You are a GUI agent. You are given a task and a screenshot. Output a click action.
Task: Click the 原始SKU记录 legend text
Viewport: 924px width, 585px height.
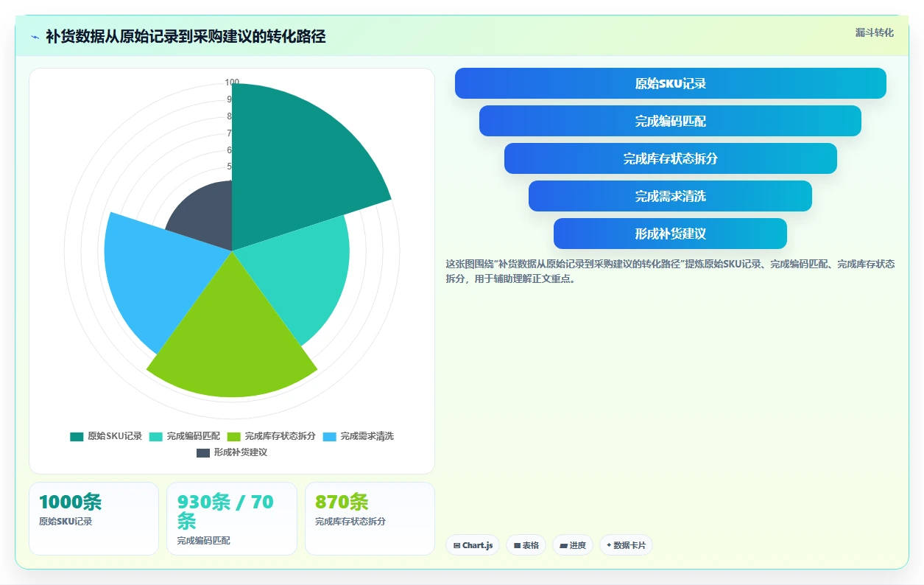coord(115,436)
